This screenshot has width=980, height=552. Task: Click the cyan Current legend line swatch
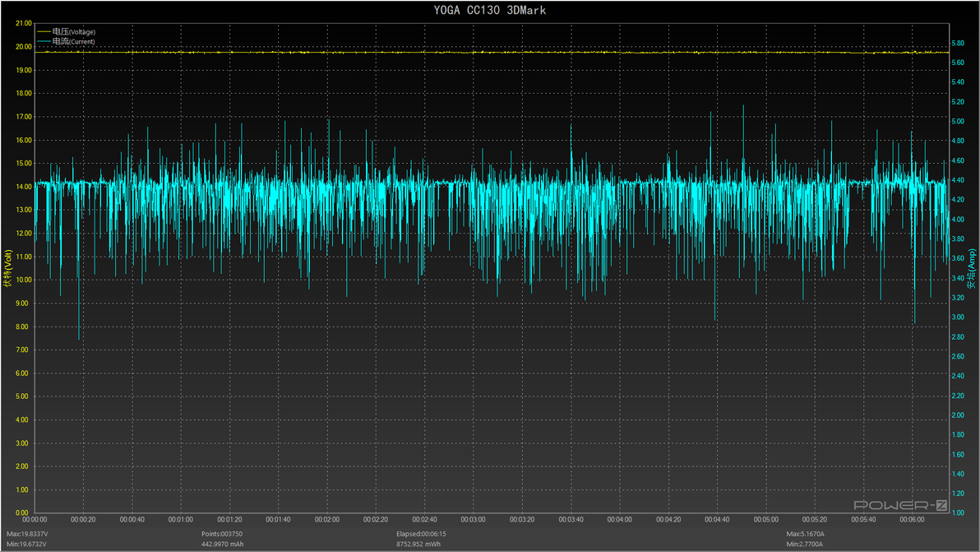pos(44,41)
